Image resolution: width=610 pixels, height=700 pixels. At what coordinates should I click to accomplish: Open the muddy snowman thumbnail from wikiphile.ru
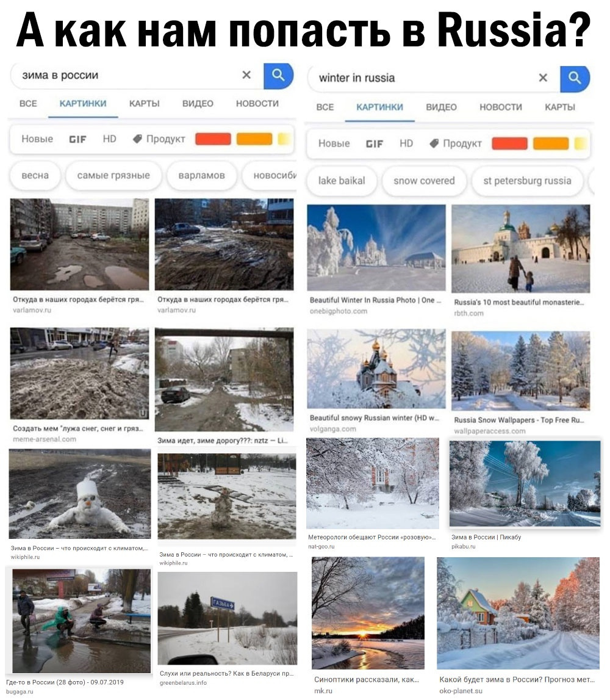(x=80, y=494)
